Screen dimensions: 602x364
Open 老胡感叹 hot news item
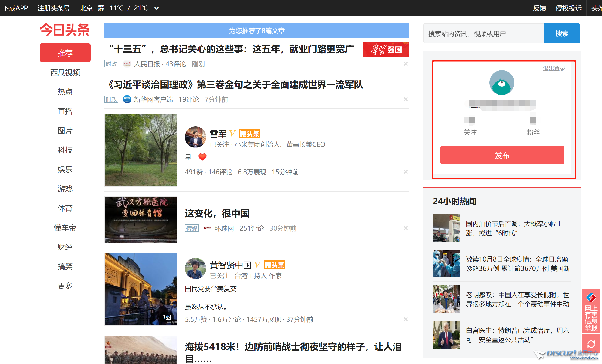coord(518,299)
